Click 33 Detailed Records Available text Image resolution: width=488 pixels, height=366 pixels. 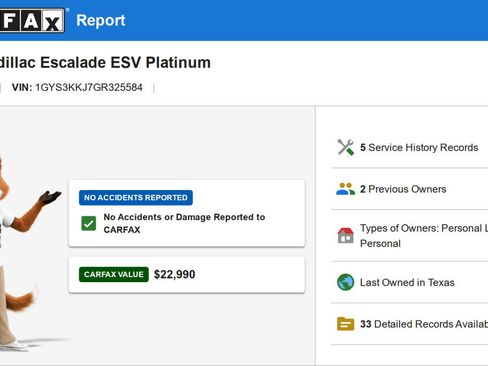click(424, 324)
